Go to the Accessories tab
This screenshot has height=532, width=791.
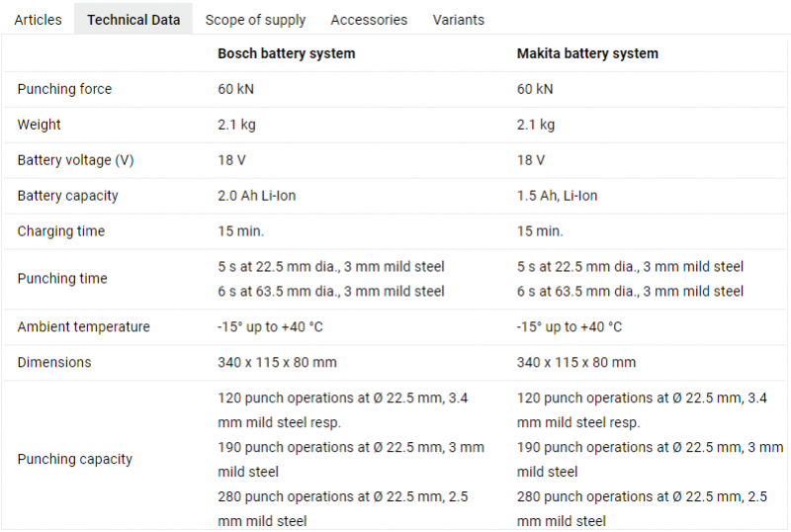369,20
